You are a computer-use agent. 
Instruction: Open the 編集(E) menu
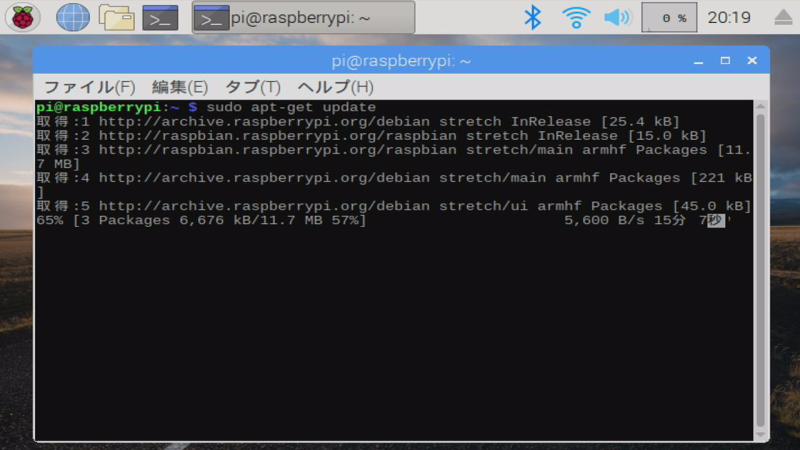(180, 87)
